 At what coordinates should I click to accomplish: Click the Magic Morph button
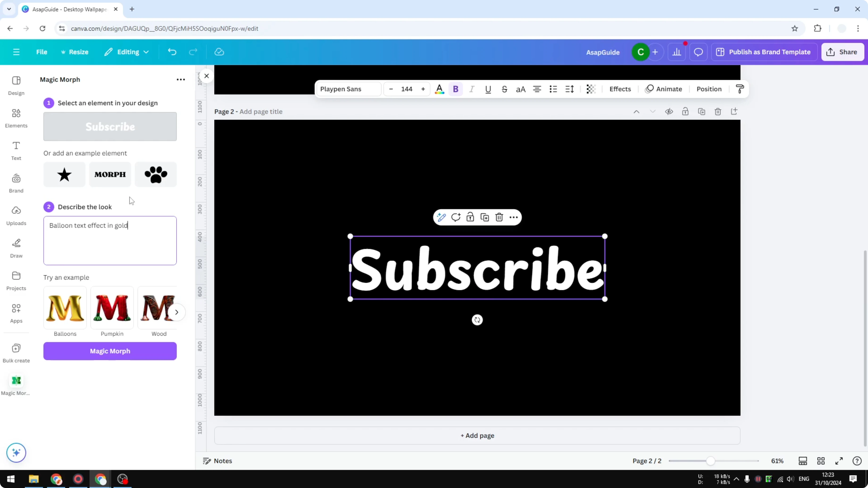click(x=110, y=351)
